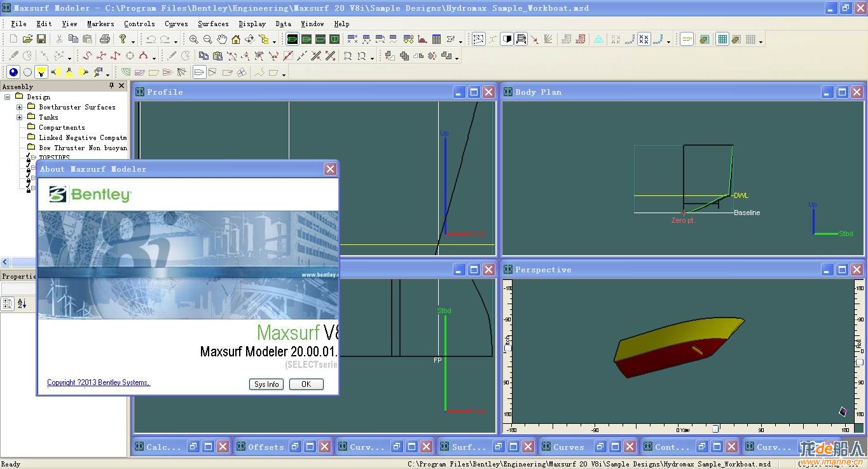Open the Surfaces menu

tap(213, 24)
